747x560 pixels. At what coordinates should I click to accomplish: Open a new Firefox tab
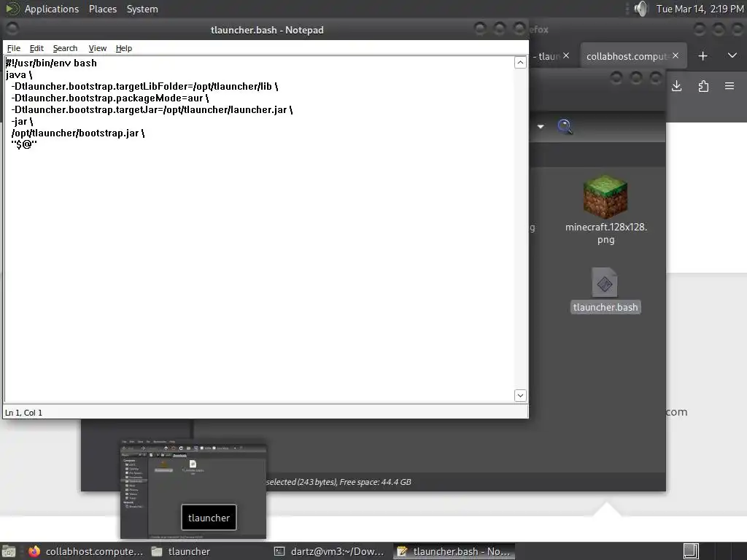coord(703,56)
